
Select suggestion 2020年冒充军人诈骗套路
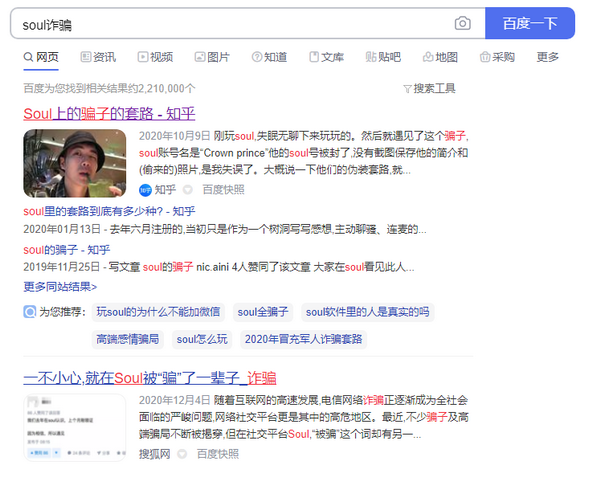coord(303,339)
